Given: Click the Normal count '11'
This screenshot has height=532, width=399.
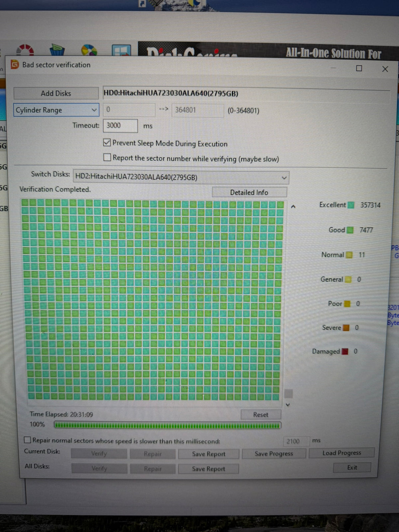Looking at the screenshot, I should click(362, 255).
